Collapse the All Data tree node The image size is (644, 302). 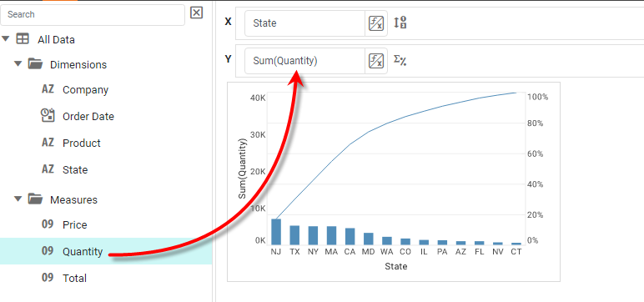point(5,39)
